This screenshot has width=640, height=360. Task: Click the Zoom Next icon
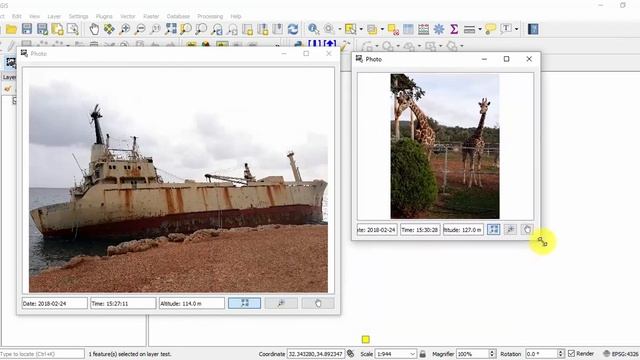click(232, 29)
